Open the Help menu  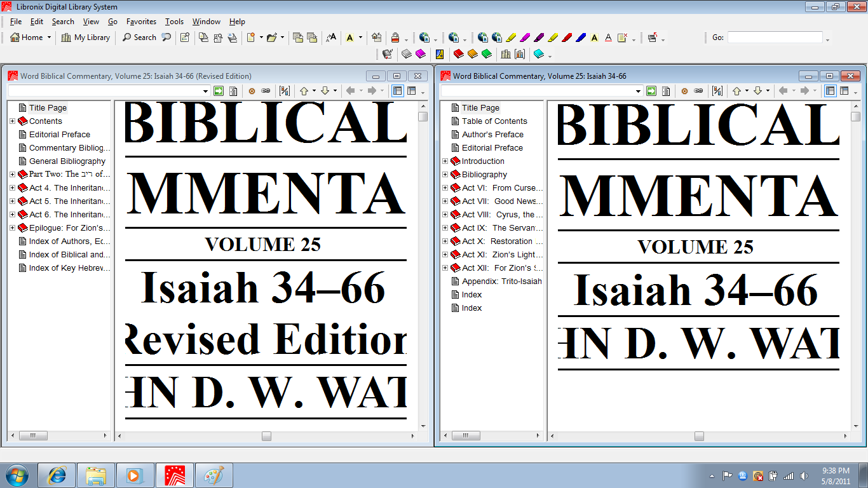coord(237,22)
